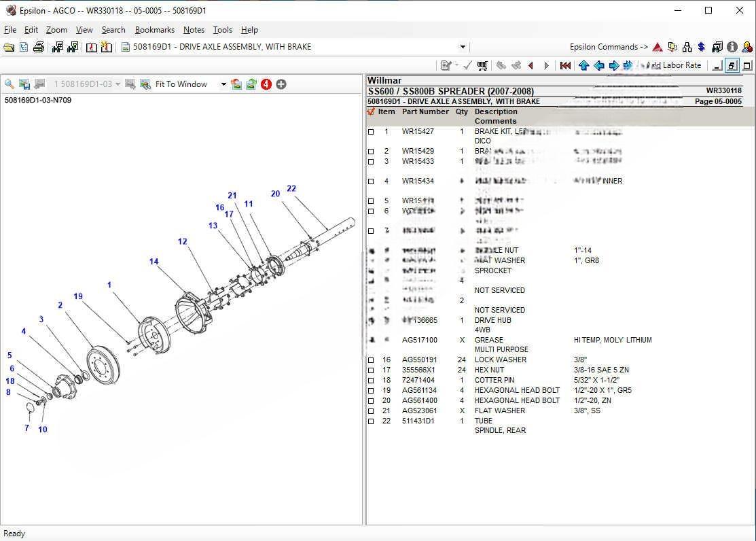The height and width of the screenshot is (541, 756).
Task: Jump to first page with the rewind icon
Action: tap(566, 65)
